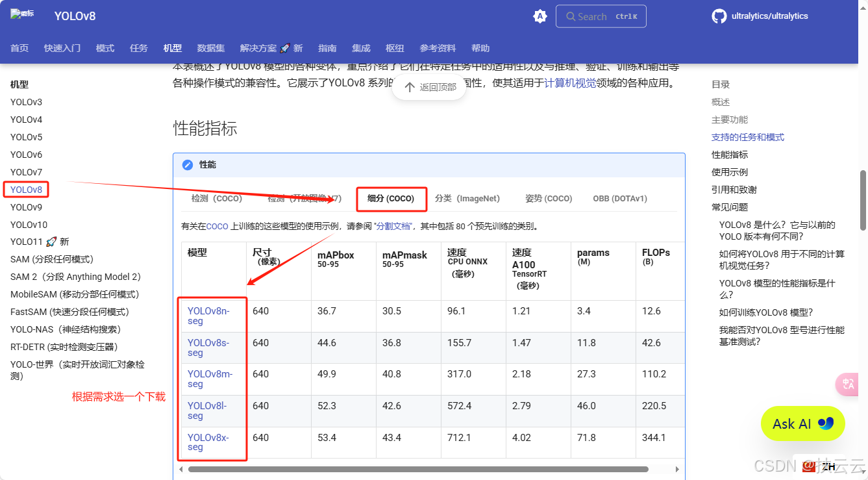Open MobileSAM sidebar entry
868x480 pixels.
click(x=75, y=294)
